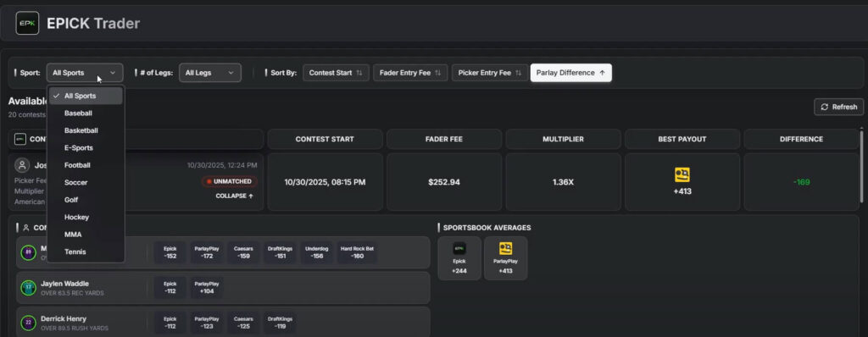Click the FADER FEE column header

444,139
